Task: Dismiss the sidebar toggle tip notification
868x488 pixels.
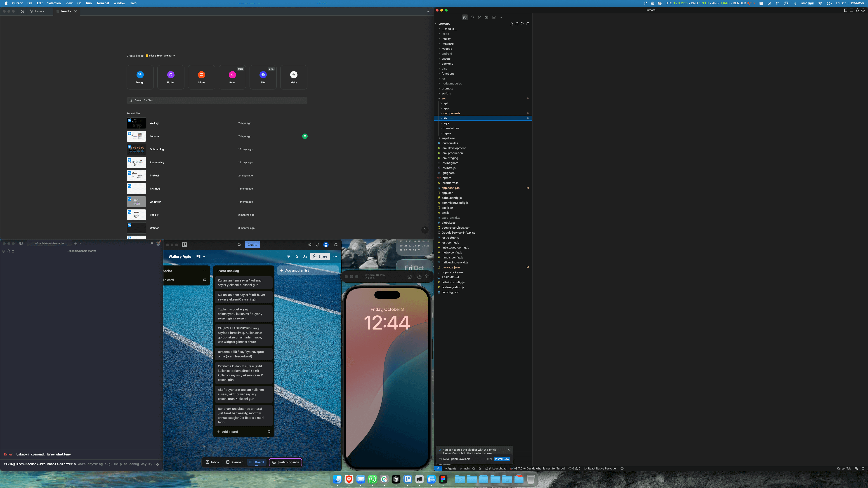Action: (x=509, y=450)
